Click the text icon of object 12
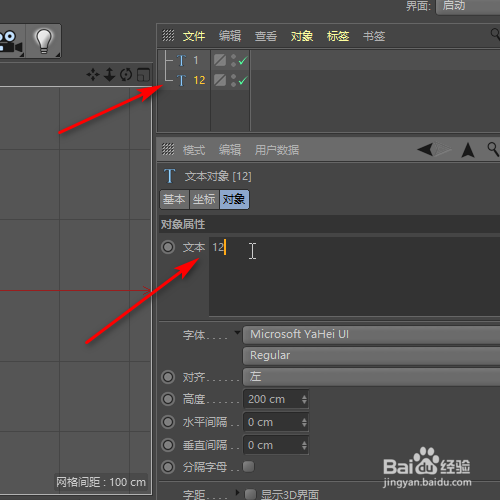 click(x=181, y=80)
